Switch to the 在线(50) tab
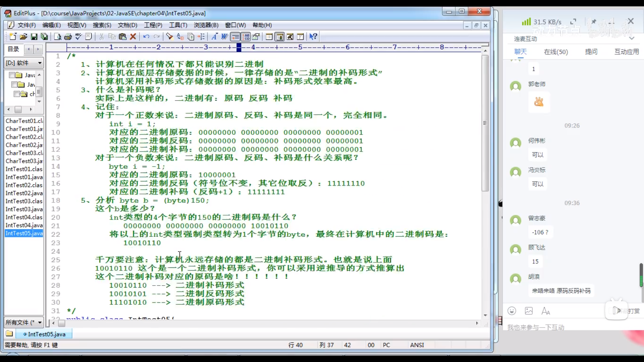This screenshot has height=362, width=644. 556,52
